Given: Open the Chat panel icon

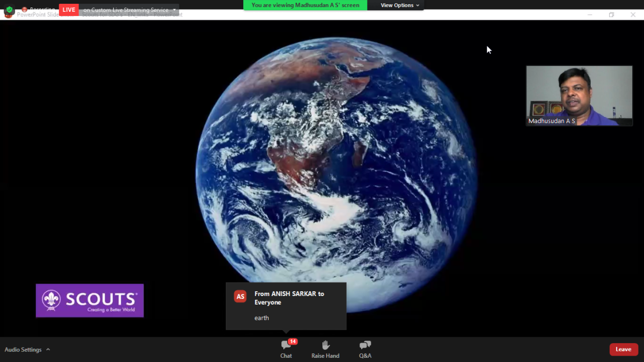Looking at the screenshot, I should tap(286, 345).
